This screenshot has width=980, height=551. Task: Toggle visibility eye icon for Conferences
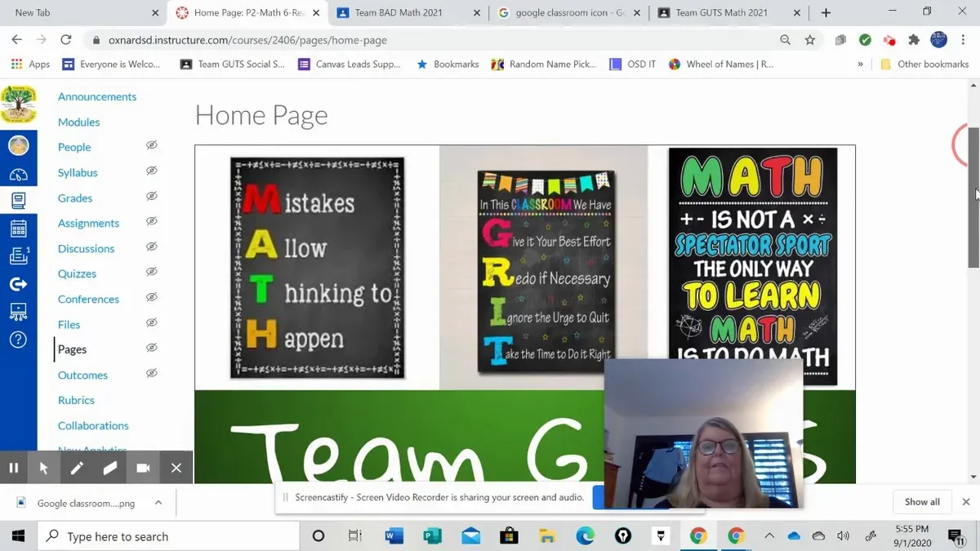tap(151, 297)
